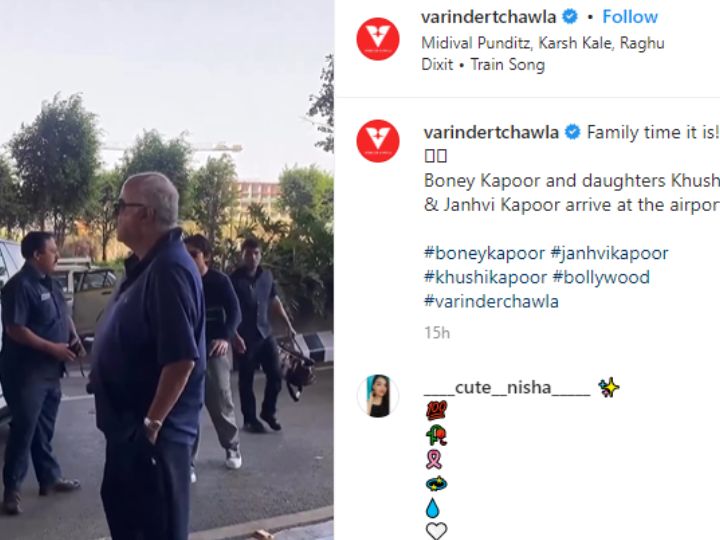The width and height of the screenshot is (720, 540).
Task: Open the #janhvikapoor hashtag
Action: pyautogui.click(x=609, y=253)
